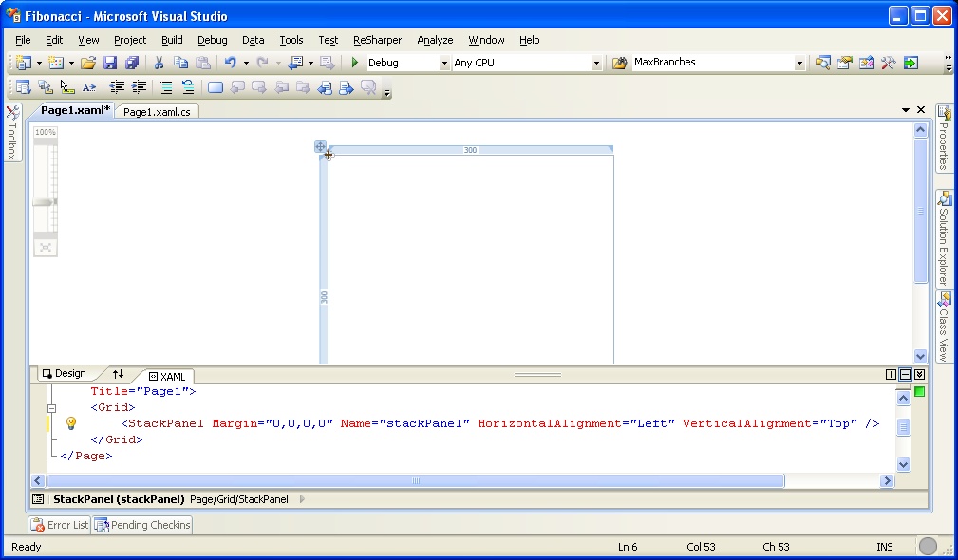Open the Class View side tab
This screenshot has height=560, width=958.
(944, 327)
